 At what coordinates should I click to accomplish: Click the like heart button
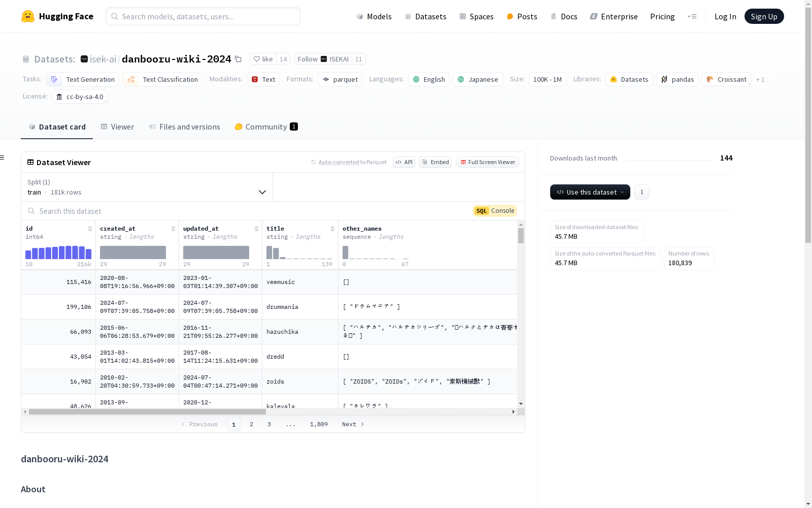(263, 59)
